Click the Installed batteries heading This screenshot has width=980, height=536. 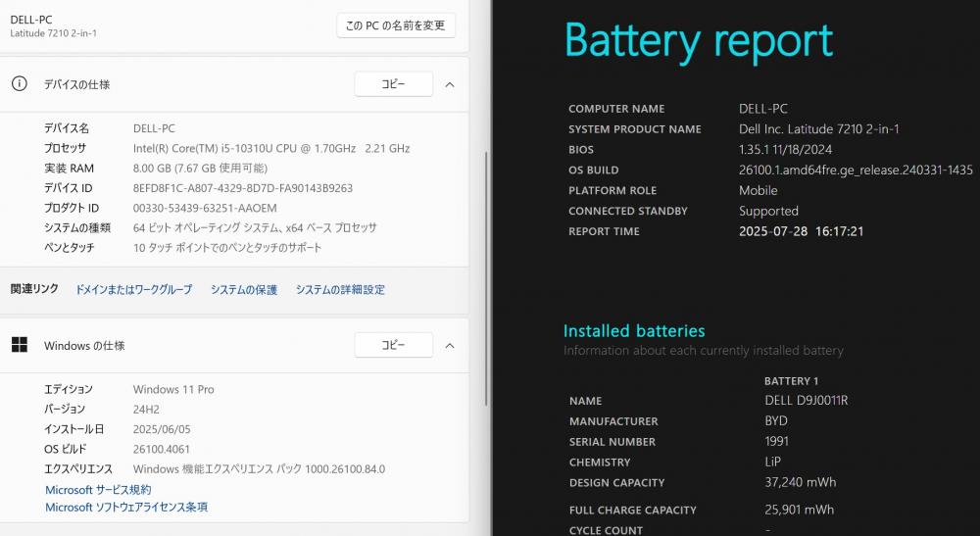coord(634,331)
